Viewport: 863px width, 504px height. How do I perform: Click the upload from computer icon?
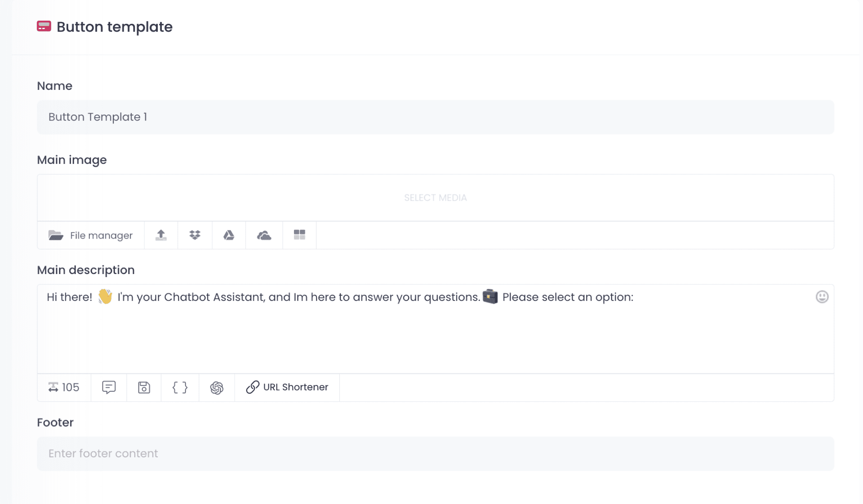click(x=161, y=235)
